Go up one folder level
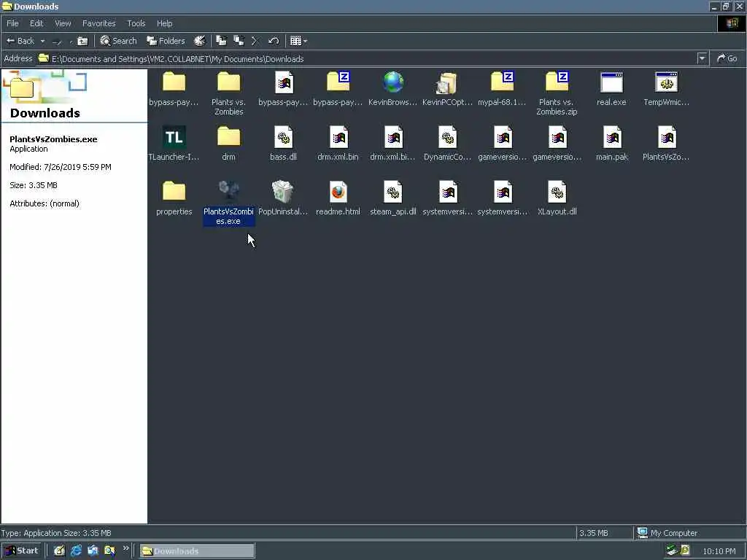The height and width of the screenshot is (560, 747). [82, 42]
